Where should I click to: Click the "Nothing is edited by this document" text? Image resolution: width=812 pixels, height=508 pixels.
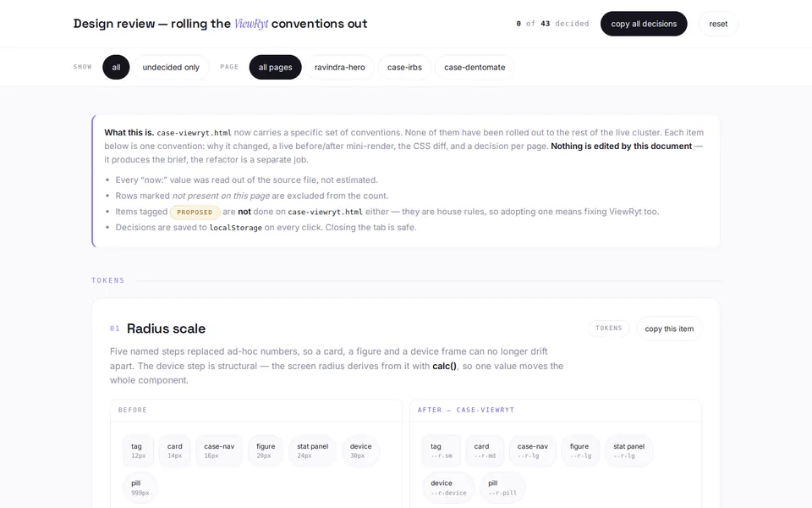(x=622, y=146)
